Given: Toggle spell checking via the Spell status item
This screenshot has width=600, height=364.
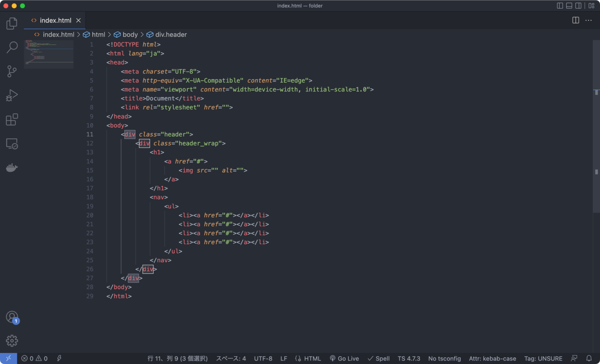Looking at the screenshot, I should tap(378, 358).
